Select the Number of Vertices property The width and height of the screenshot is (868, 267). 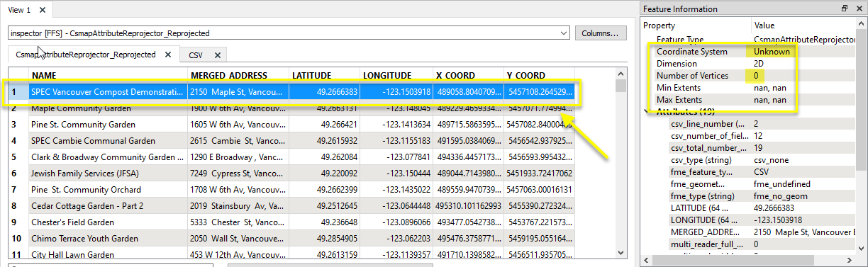click(x=748, y=76)
